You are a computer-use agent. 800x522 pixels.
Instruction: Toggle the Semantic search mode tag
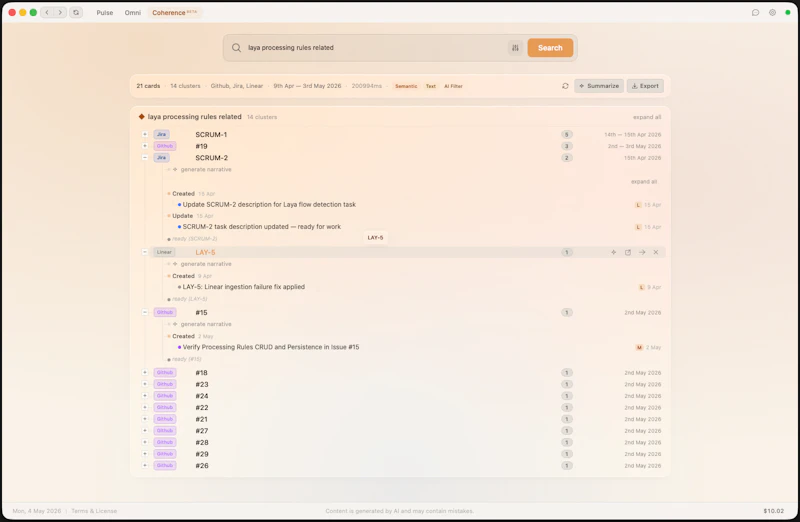(406, 86)
